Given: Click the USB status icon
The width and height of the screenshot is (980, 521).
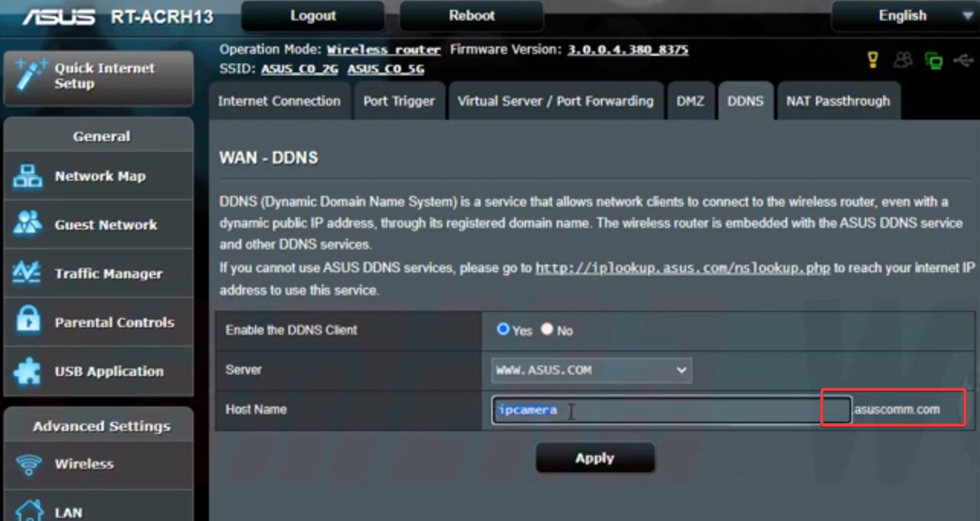Looking at the screenshot, I should point(963,60).
